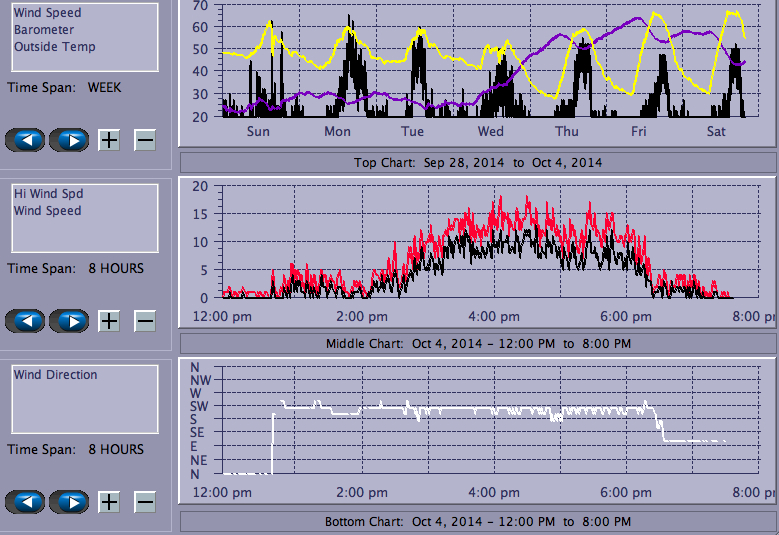The width and height of the screenshot is (779, 535).
Task: Select Wind Speed in the middle chart list
Action: click(x=47, y=211)
